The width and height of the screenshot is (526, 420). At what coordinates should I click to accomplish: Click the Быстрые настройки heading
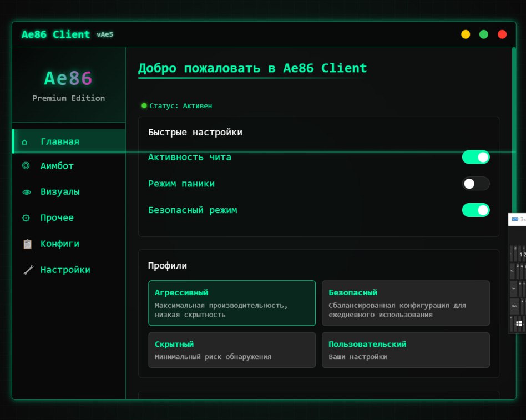[x=195, y=132]
